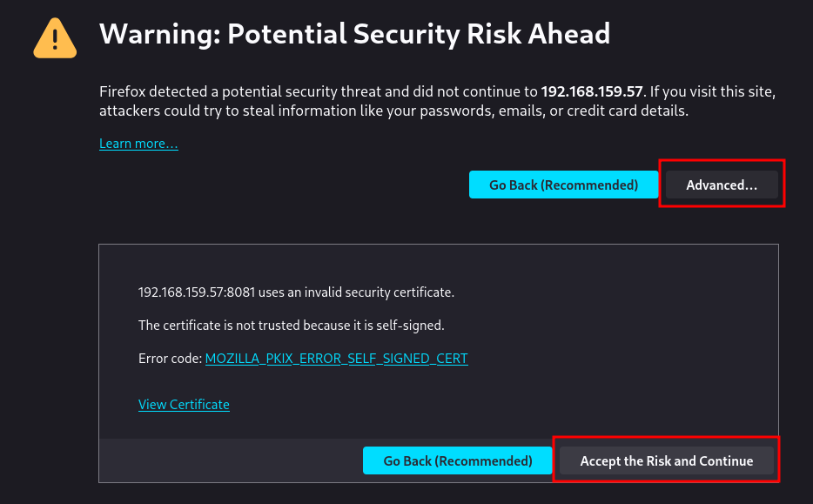Click the word 'Firefox' starting the warning paragraph
Viewport: 813px width, 504px height.
click(x=122, y=91)
